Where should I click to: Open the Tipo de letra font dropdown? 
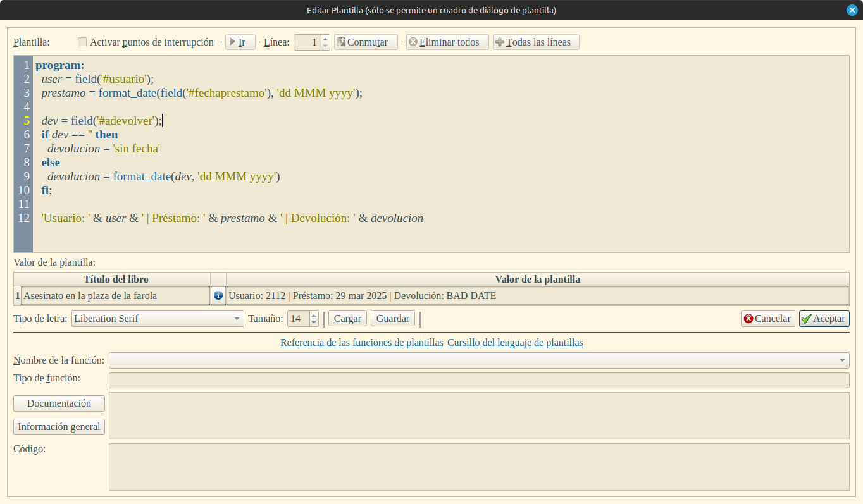(158, 319)
